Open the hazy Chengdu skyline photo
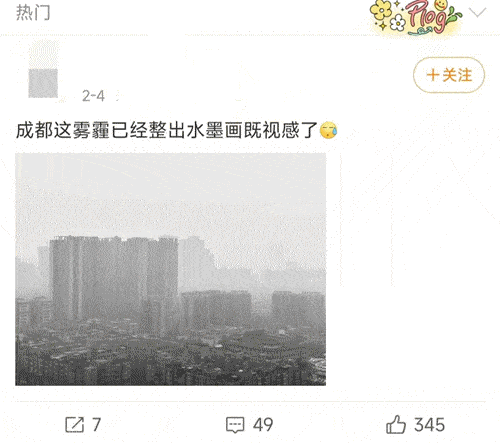The width and height of the screenshot is (500, 443). click(170, 269)
